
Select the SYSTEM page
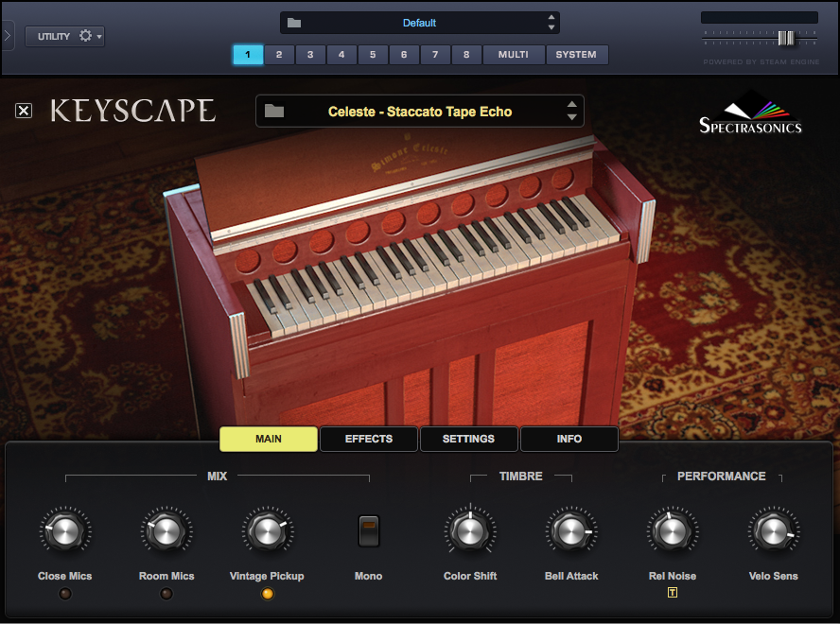click(x=576, y=55)
